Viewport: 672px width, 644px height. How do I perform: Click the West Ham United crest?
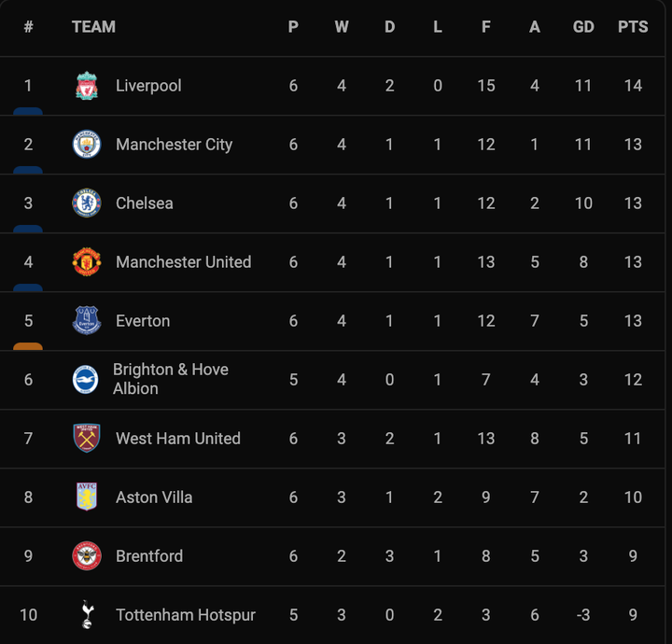pos(87,439)
